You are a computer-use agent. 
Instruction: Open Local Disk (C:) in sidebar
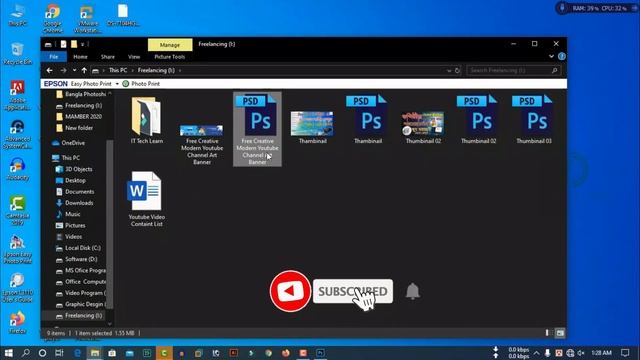tap(78, 248)
